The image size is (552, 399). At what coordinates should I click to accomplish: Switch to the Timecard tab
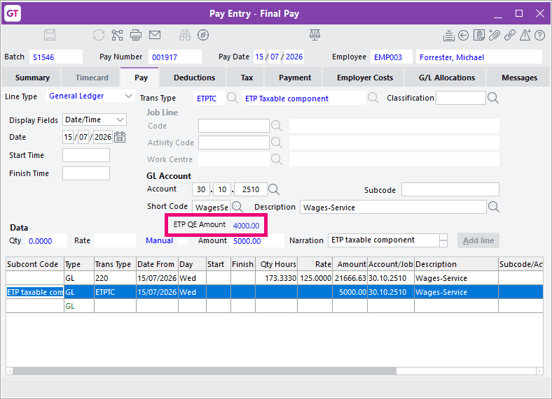[x=92, y=77]
